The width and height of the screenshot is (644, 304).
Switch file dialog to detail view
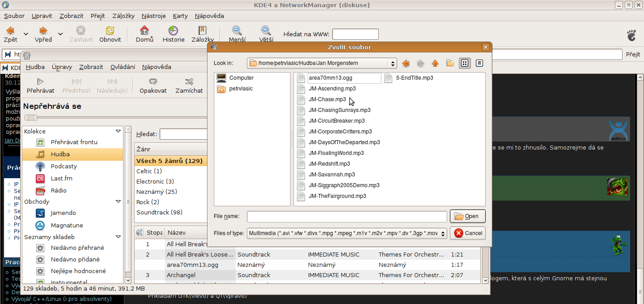479,63
